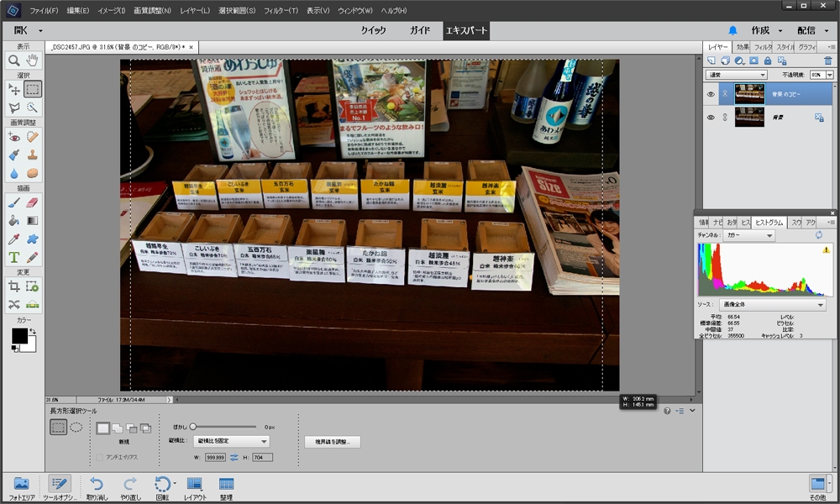Image resolution: width=840 pixels, height=504 pixels.
Task: Select the Custom Shape tool
Action: click(x=32, y=239)
